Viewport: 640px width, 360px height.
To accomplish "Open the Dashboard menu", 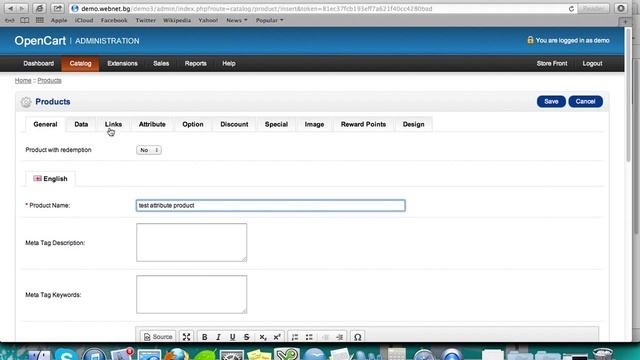I will pyautogui.click(x=39, y=64).
